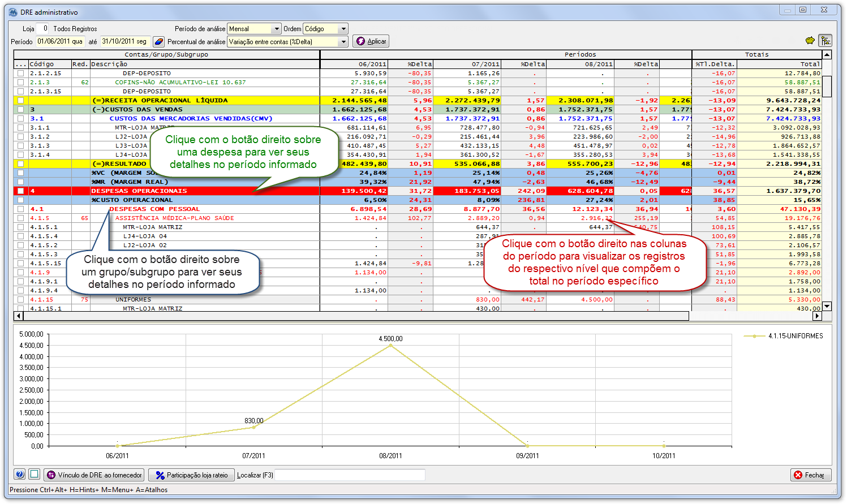Viewport: 847px width, 504px height.
Task: Click the Todos Registros label beside Loja
Action: coord(75,29)
